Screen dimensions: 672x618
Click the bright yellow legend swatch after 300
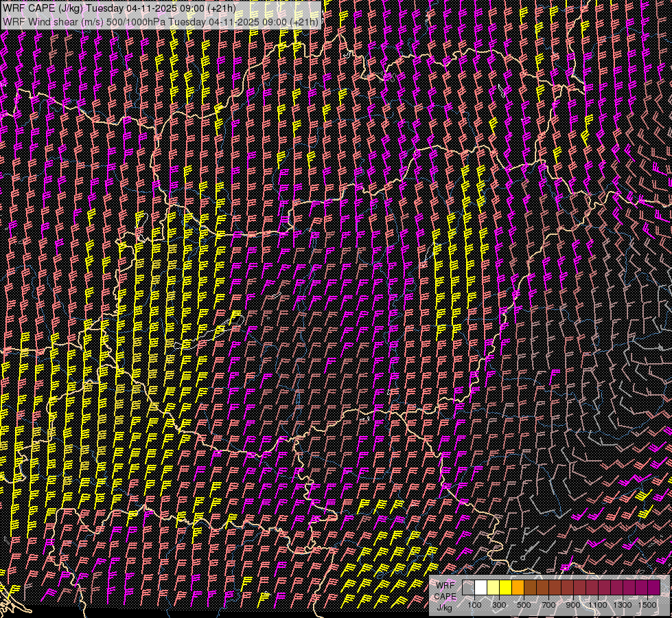(x=506, y=587)
